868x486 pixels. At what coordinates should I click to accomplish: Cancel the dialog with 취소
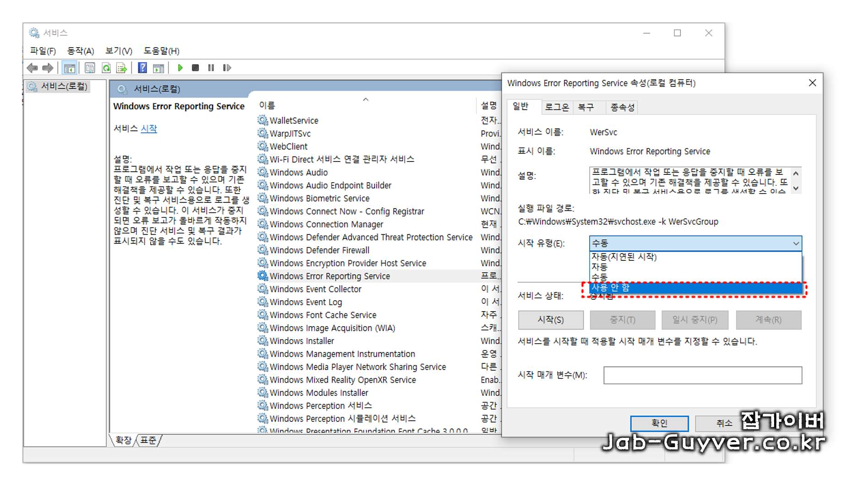tap(723, 423)
